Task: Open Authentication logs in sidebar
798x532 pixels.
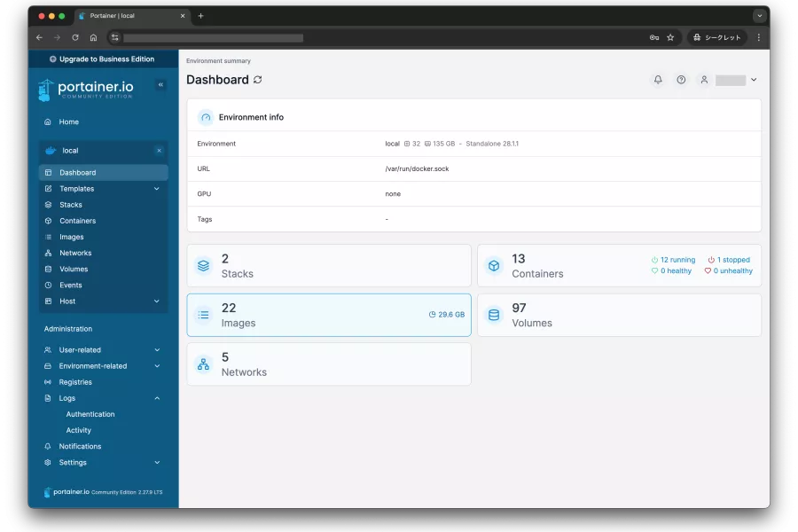Action: tap(90, 414)
